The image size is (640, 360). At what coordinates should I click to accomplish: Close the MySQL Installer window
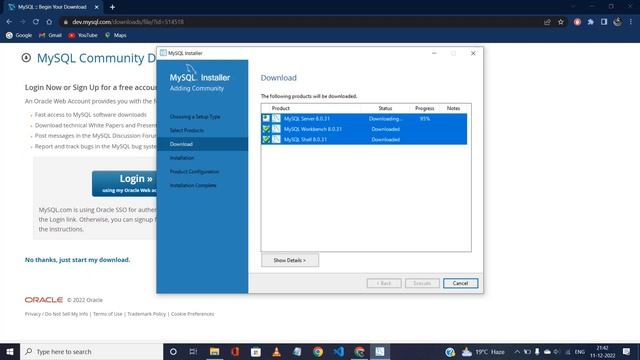473,53
